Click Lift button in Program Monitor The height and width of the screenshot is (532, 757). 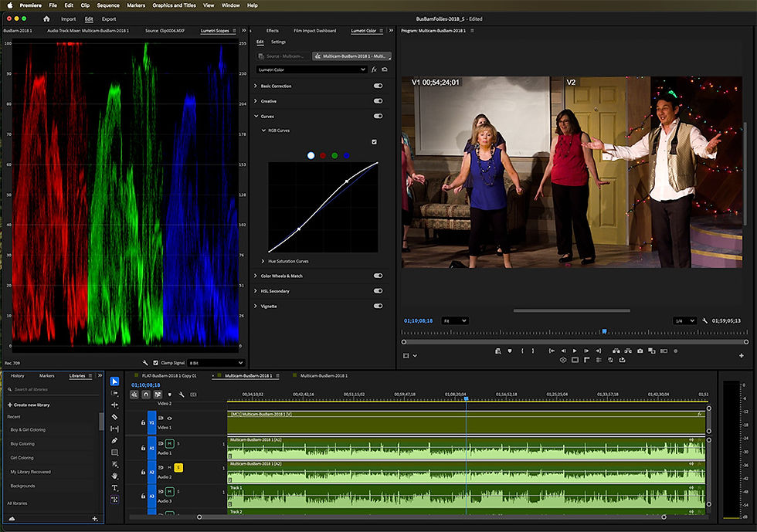tap(616, 351)
